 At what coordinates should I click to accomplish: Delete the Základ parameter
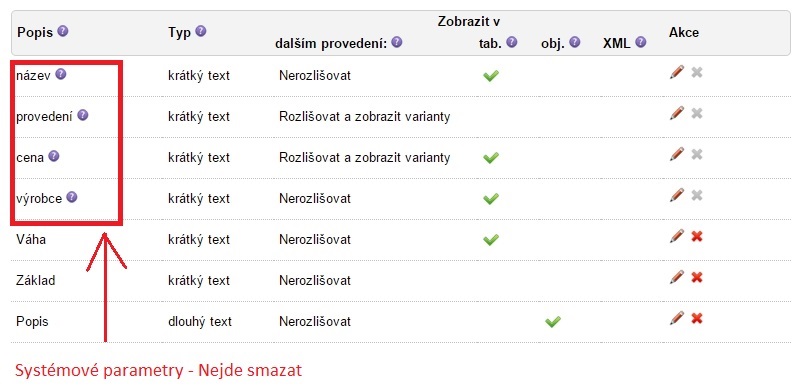(696, 278)
